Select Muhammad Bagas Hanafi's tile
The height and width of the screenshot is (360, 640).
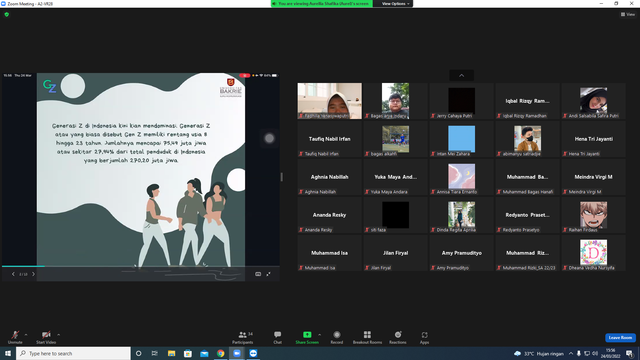tap(527, 177)
